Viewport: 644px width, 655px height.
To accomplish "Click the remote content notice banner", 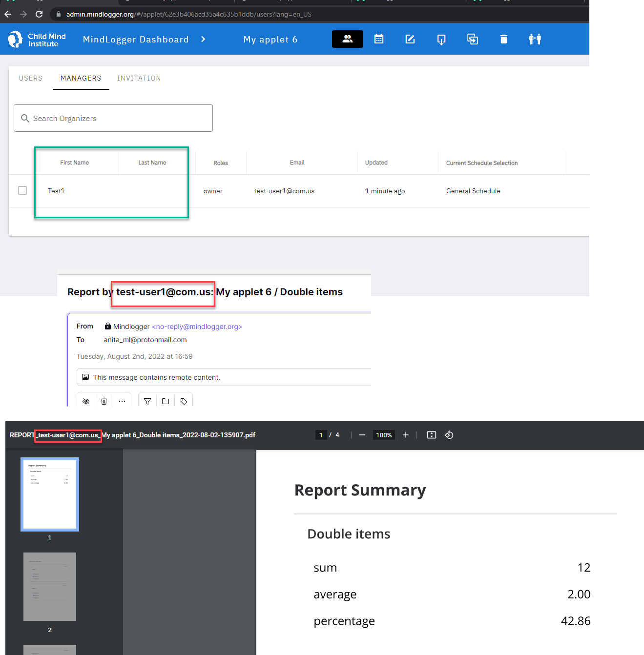I will coord(224,377).
